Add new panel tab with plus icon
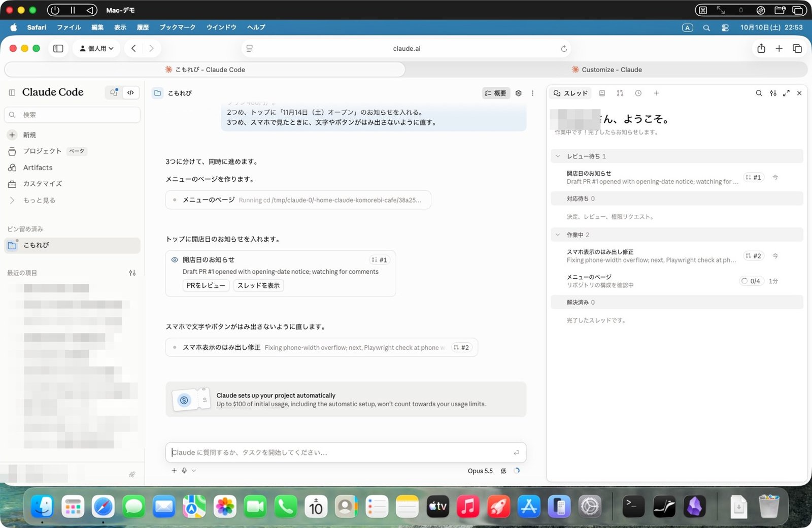The image size is (812, 528). coord(656,93)
